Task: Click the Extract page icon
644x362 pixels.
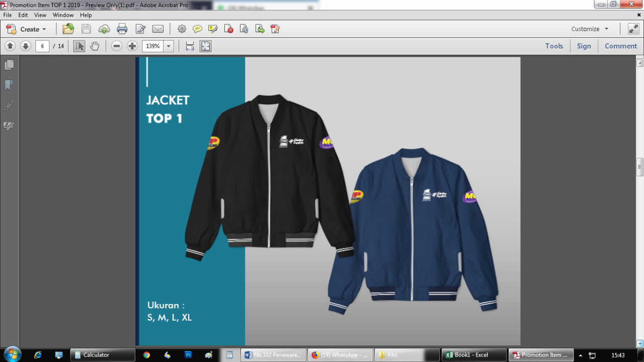Action: tap(260, 29)
